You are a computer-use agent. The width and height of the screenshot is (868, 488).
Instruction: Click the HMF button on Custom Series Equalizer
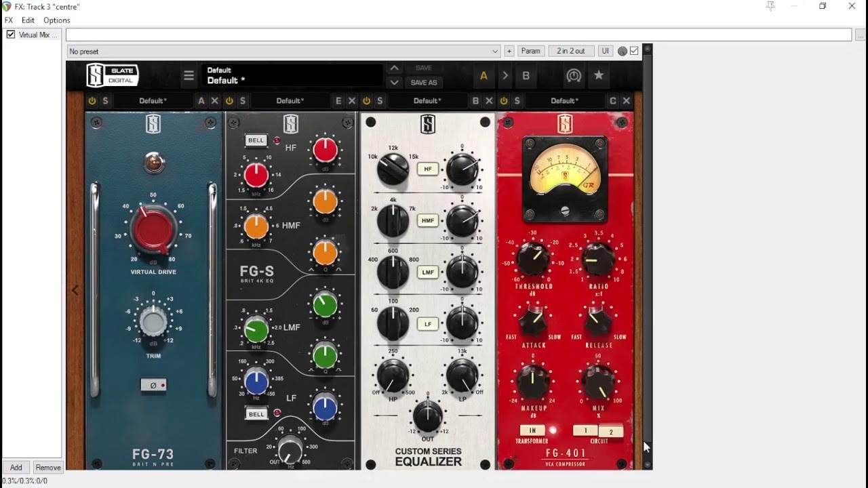point(428,220)
